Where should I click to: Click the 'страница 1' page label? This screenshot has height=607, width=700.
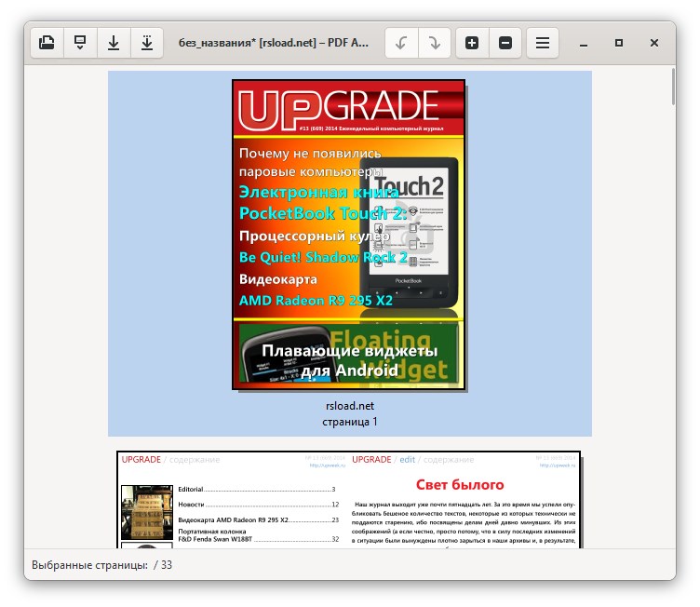click(x=350, y=422)
